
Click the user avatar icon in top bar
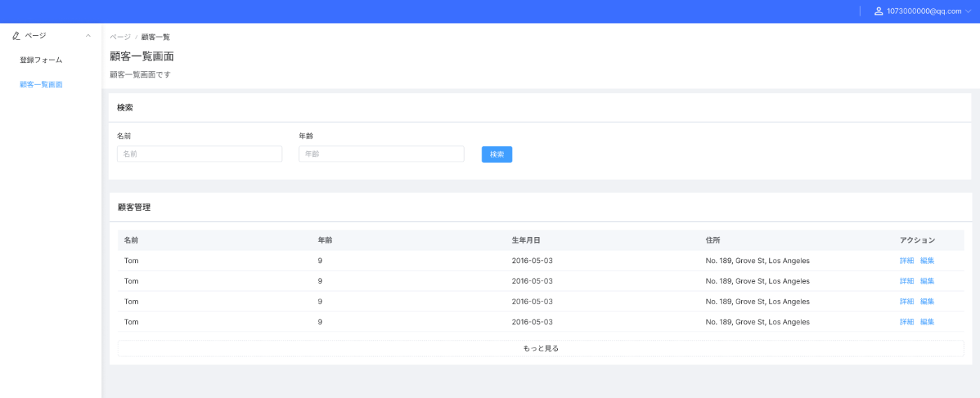(878, 11)
